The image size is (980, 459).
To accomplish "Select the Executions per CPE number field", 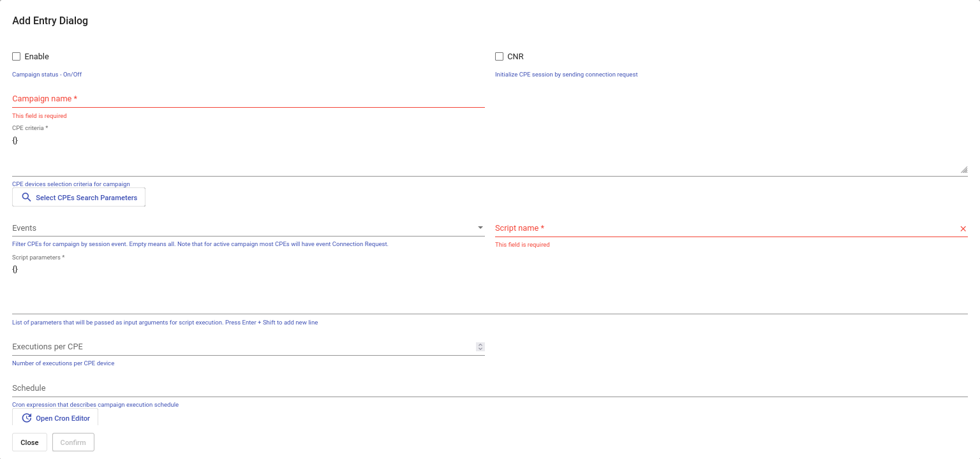I will tap(242, 347).
